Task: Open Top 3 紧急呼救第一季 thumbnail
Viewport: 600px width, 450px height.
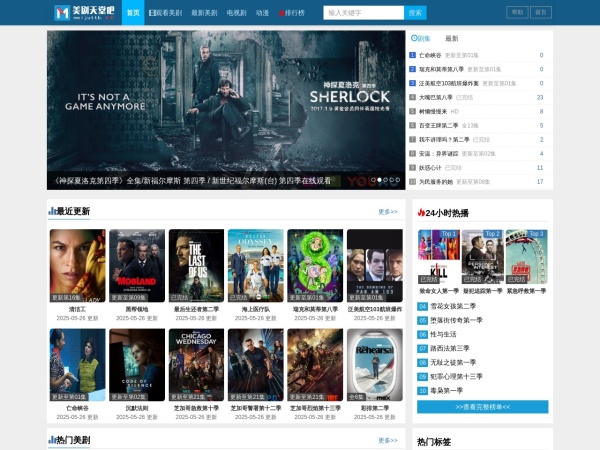Action: [527, 256]
